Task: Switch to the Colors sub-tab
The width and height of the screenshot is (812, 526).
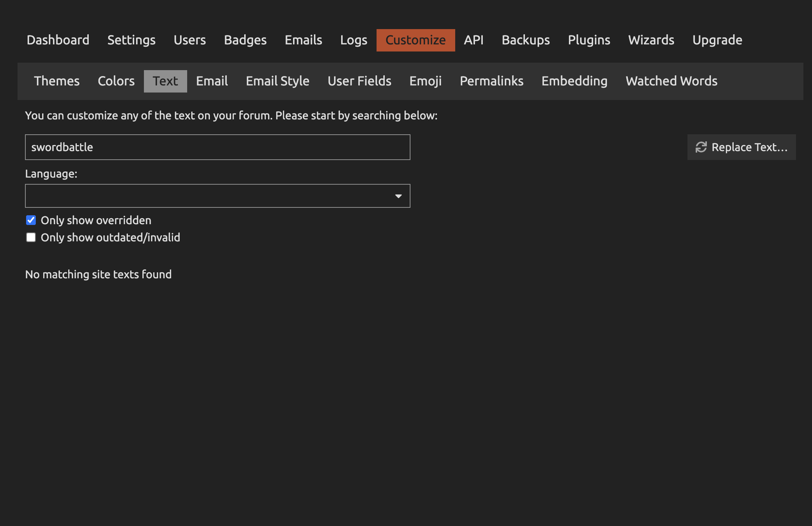Action: pyautogui.click(x=116, y=81)
